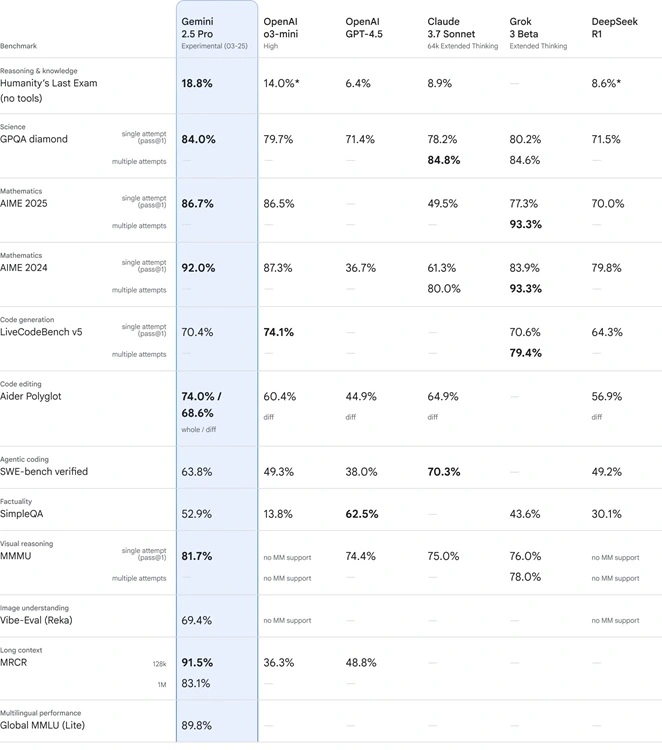Select the OpenAI o3-mini column header
Image resolution: width=662 pixels, height=750 pixels.
(x=280, y=28)
